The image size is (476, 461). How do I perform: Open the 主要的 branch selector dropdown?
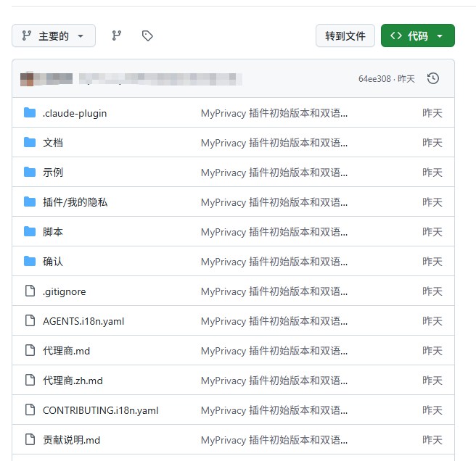(54, 36)
